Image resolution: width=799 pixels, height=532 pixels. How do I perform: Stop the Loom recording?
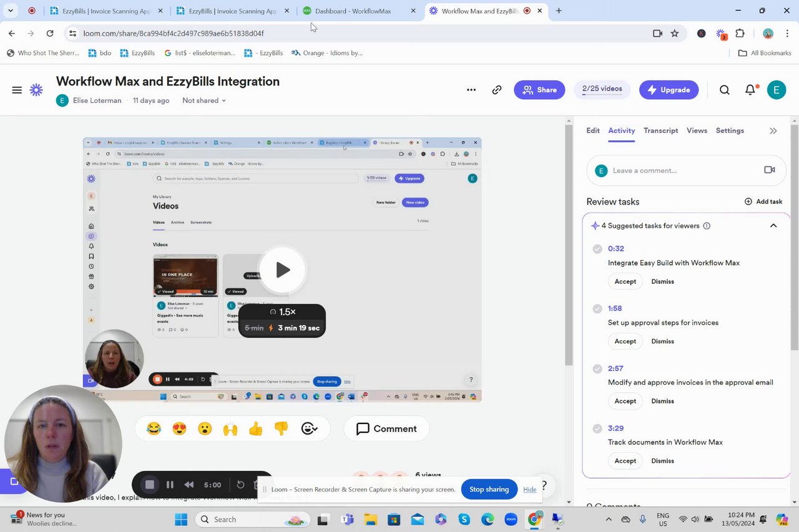150,485
